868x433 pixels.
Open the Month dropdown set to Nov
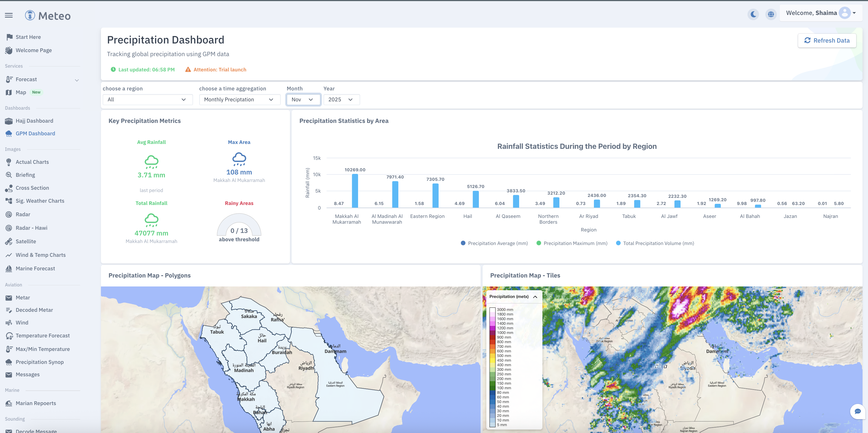303,100
